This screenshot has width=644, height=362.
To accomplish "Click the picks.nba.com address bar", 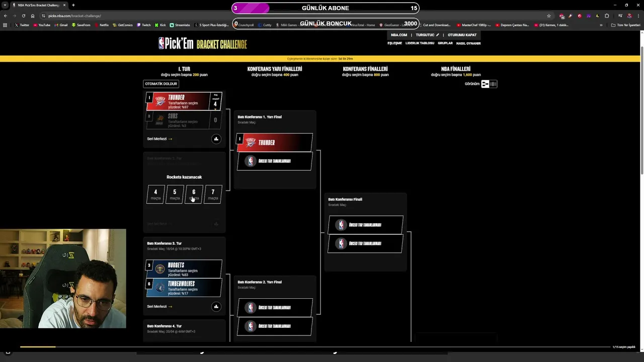I will point(292,16).
